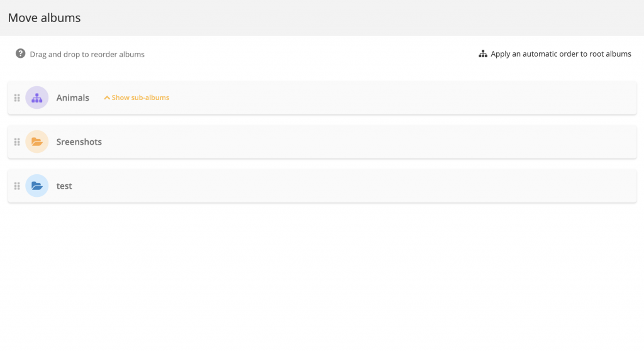Show sub-albums of the Animals album
The image size is (644, 351).
[x=140, y=98]
